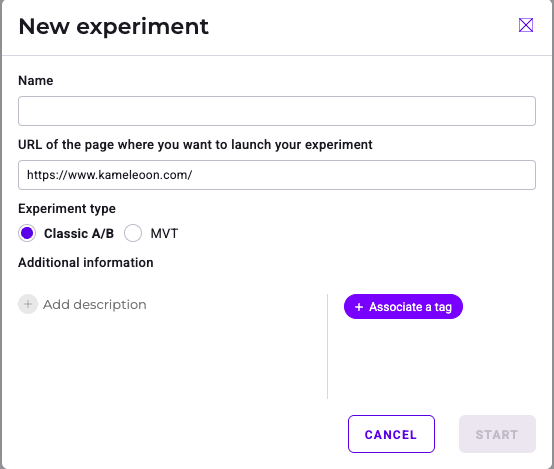Click the Associate a tag button
Viewport: 554px width, 469px height.
tap(403, 306)
